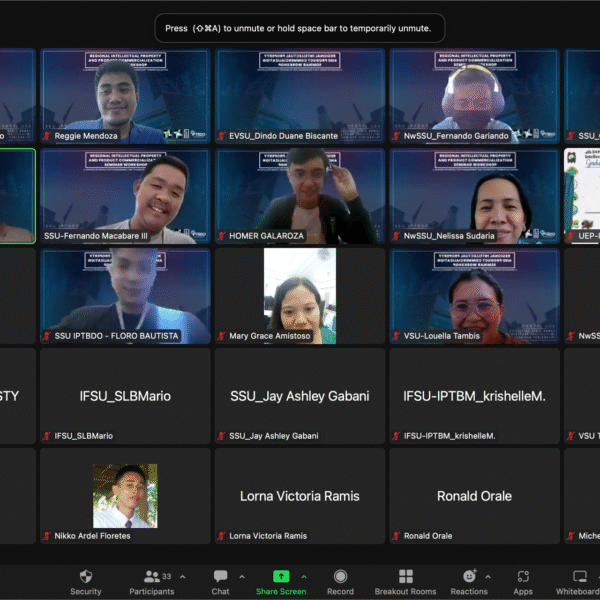The image size is (600, 600).
Task: Click the large IFSU-IPTBM_krishelleM. name
Action: pyautogui.click(x=474, y=396)
